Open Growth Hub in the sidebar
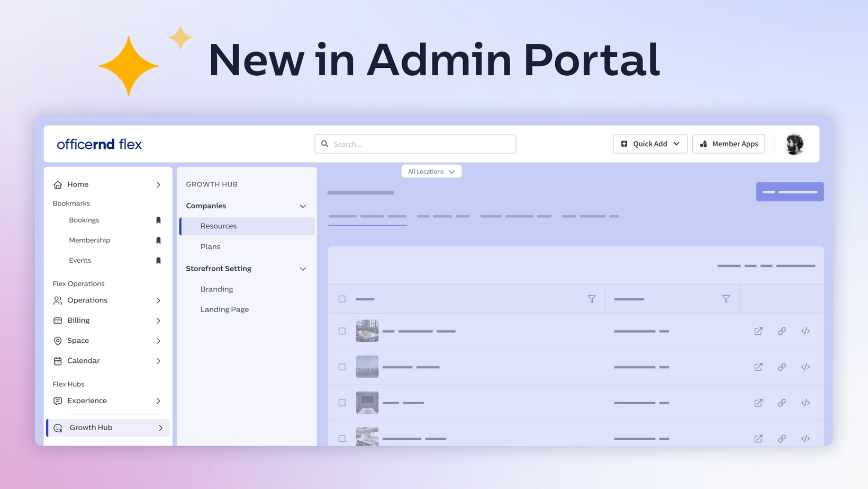This screenshot has width=868, height=489. click(108, 428)
